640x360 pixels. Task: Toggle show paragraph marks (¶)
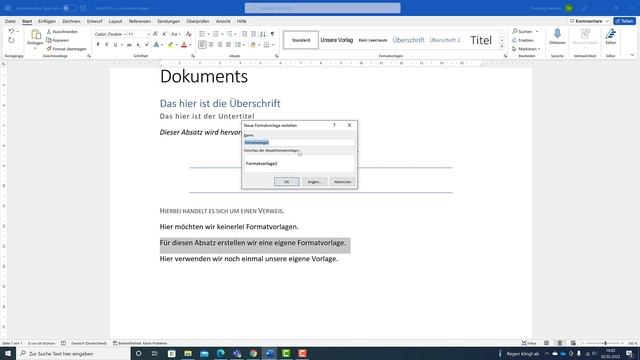coord(273,34)
